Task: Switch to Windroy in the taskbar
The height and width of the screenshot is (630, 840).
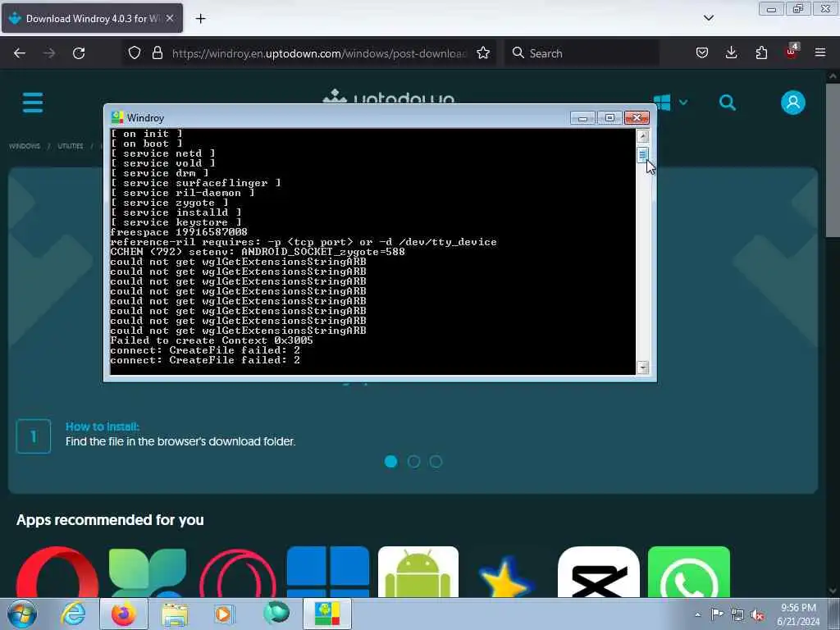Action: point(327,614)
